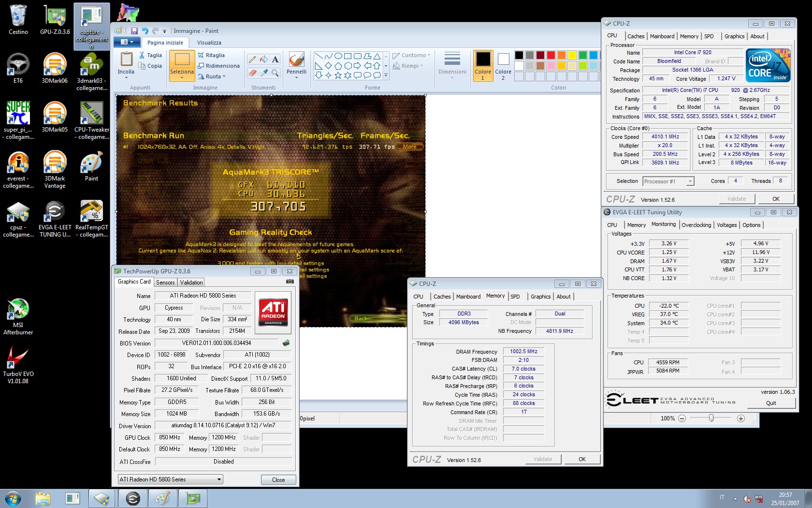
Task: Switch to the Sensors tab in GPU-Z
Action: point(165,283)
